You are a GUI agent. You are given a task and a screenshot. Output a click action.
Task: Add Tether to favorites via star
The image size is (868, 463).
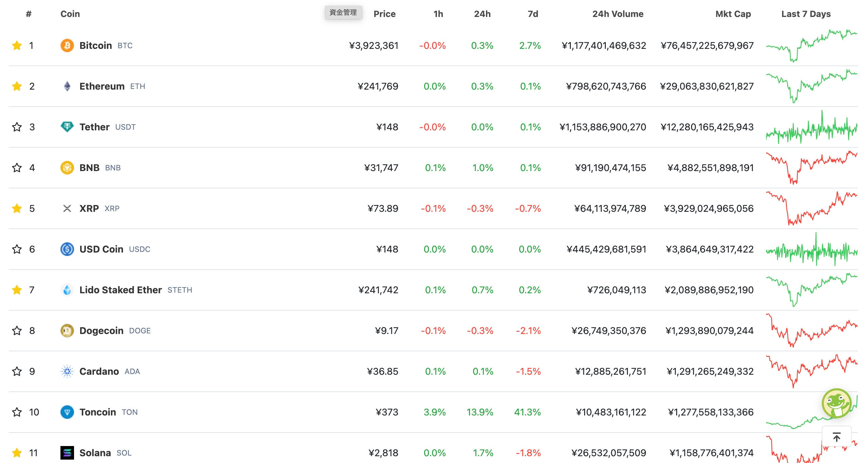point(17,127)
